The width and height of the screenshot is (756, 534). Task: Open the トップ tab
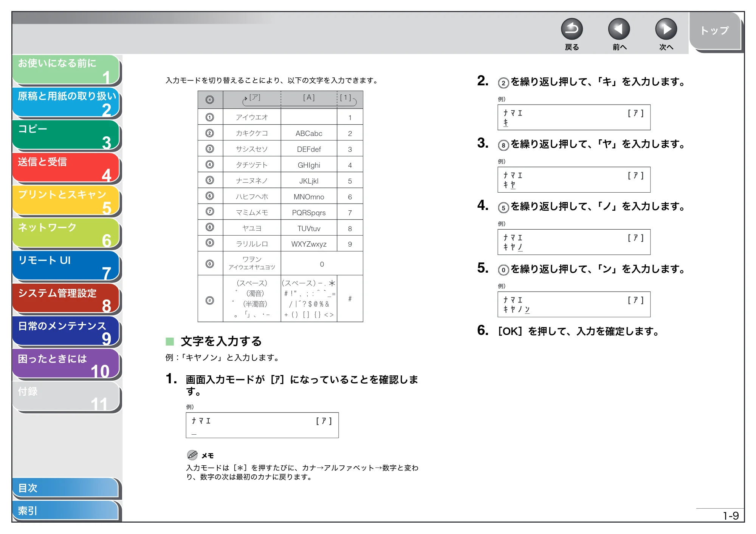[x=715, y=31]
